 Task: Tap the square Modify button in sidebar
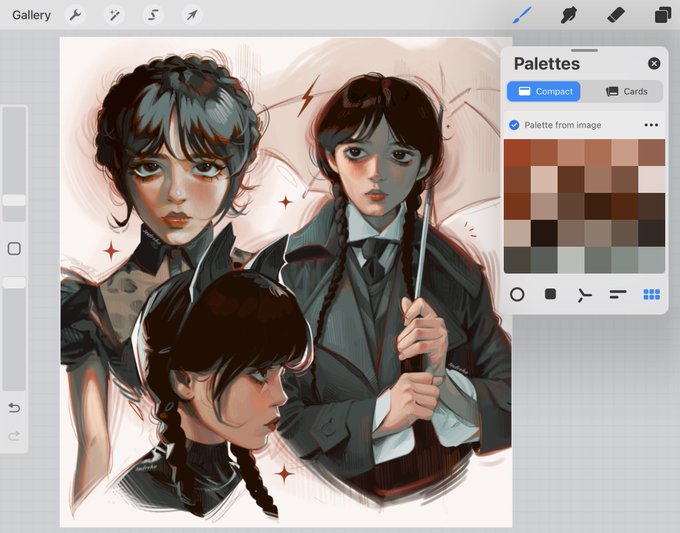[x=14, y=249]
